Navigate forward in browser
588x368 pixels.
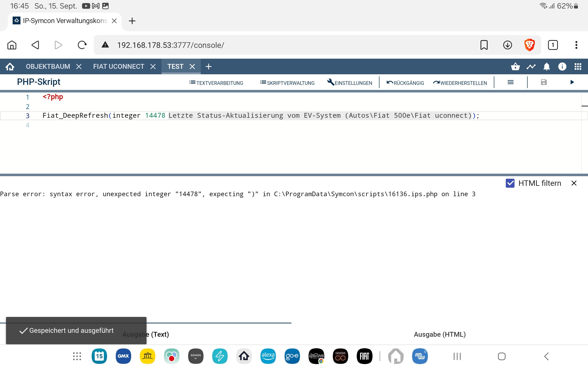tap(58, 45)
